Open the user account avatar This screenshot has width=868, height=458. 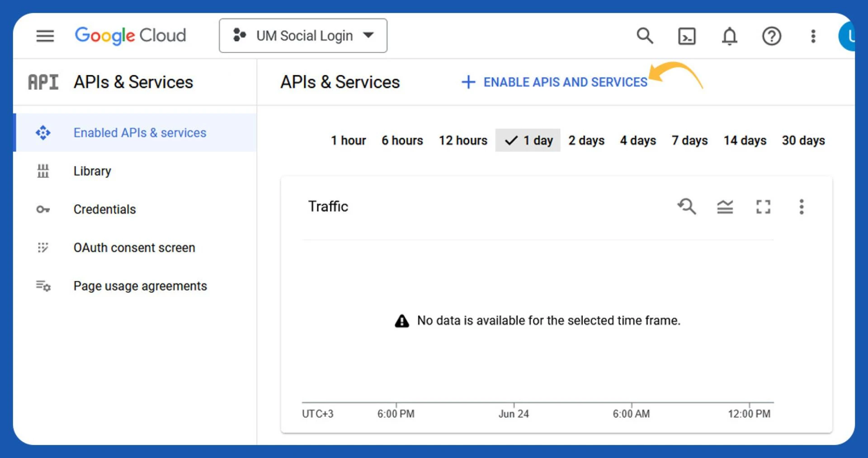[847, 36]
